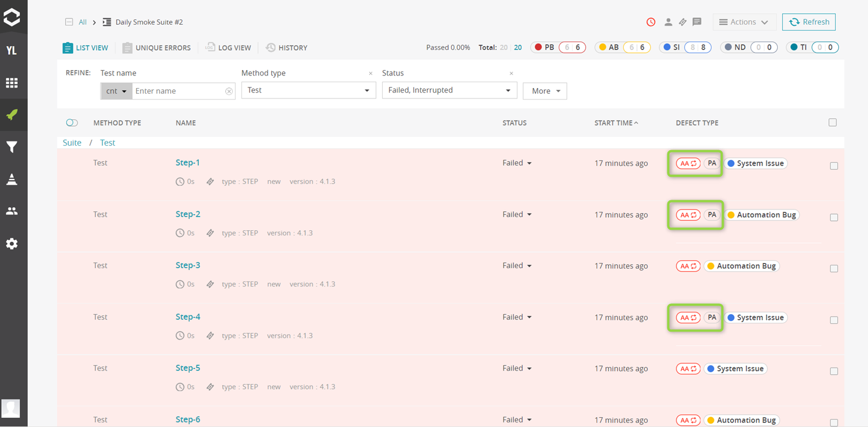868x427 pixels.
Task: Open the ReportPortal logo home
Action: tap(11, 17)
